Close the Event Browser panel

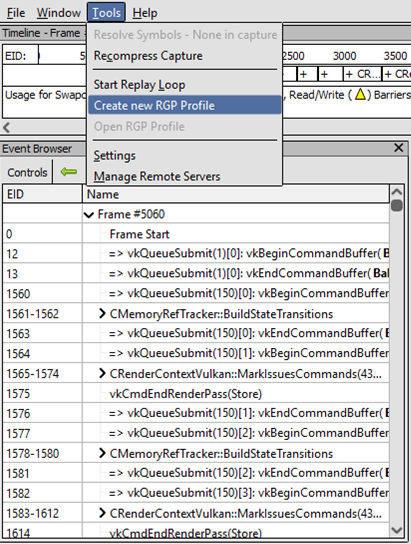(x=399, y=148)
